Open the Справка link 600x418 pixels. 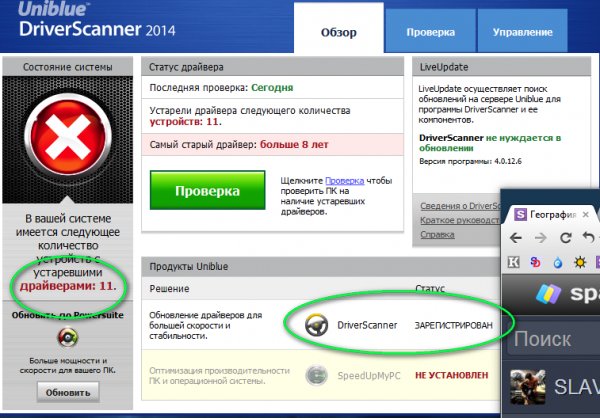[437, 234]
